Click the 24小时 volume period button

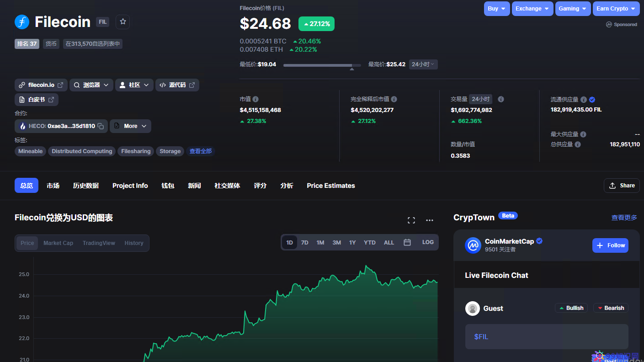[x=481, y=99]
